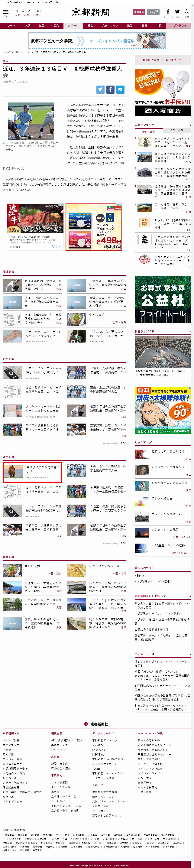Open the 文化・ライフ navigation menu item

[x=110, y=26]
